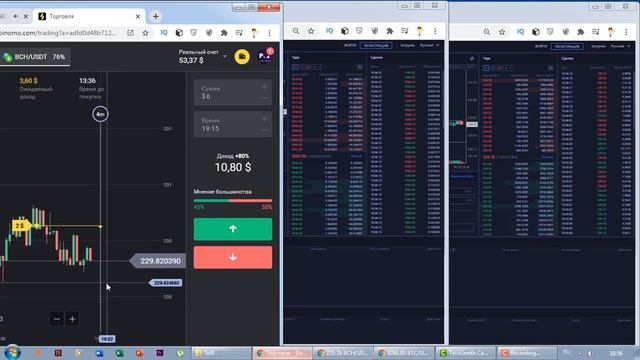640x360 pixels.
Task: Click the 229.820390 current price label
Action: pos(158,261)
